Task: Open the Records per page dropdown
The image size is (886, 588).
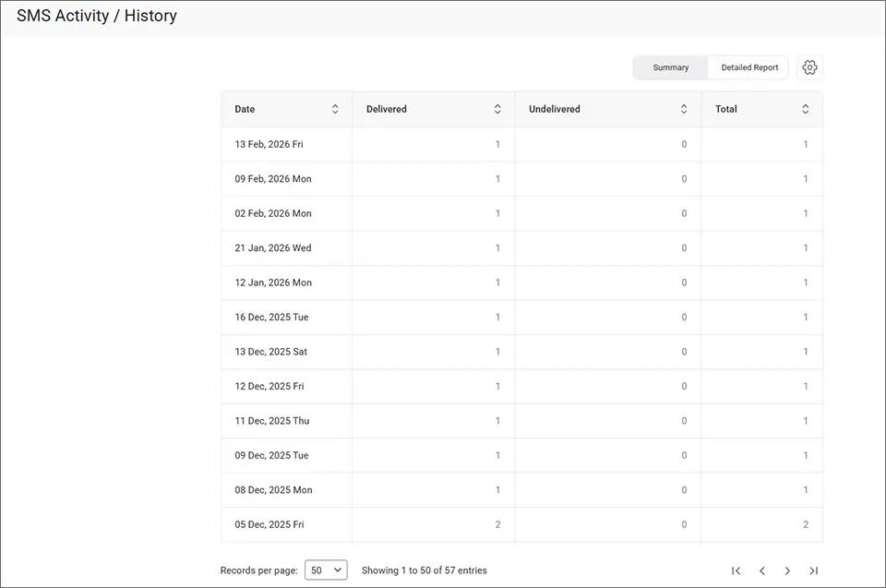Action: (x=326, y=570)
